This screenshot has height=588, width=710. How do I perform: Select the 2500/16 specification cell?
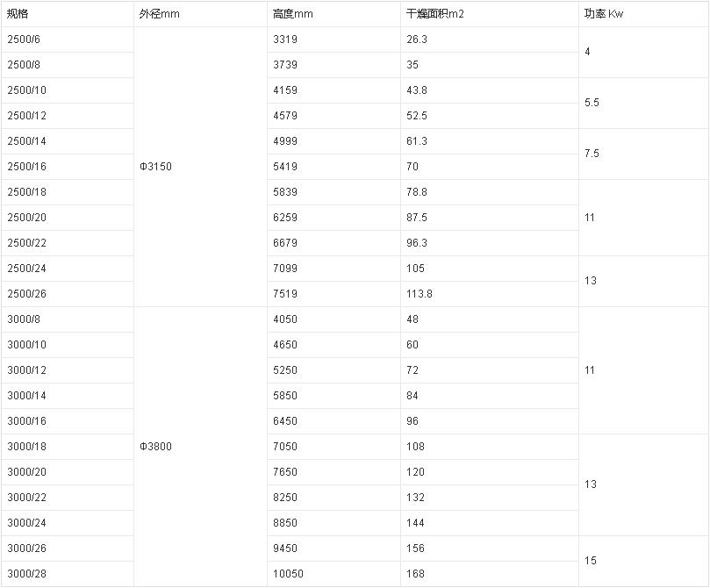[x=26, y=167]
